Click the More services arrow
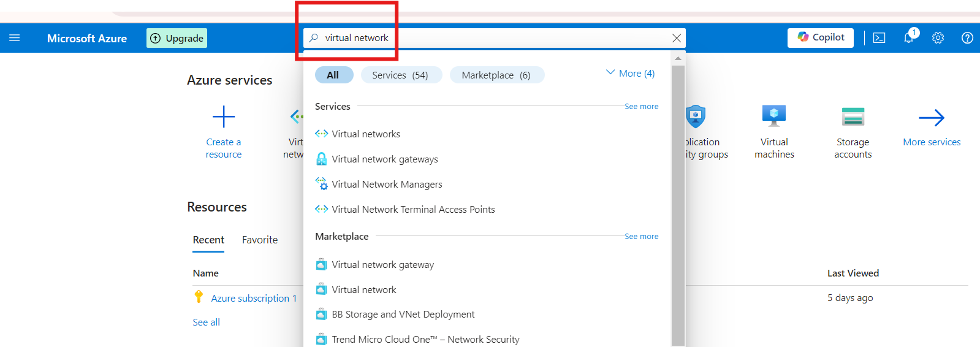 tap(932, 118)
